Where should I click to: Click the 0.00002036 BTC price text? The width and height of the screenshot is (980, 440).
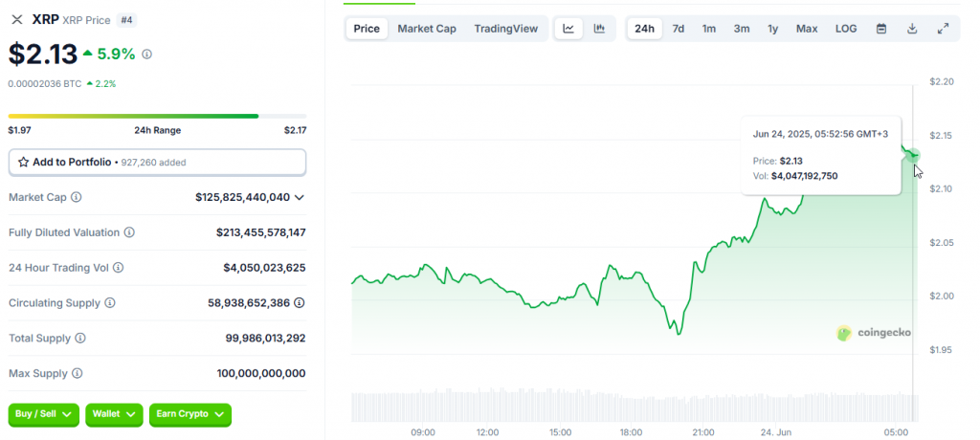pyautogui.click(x=45, y=83)
